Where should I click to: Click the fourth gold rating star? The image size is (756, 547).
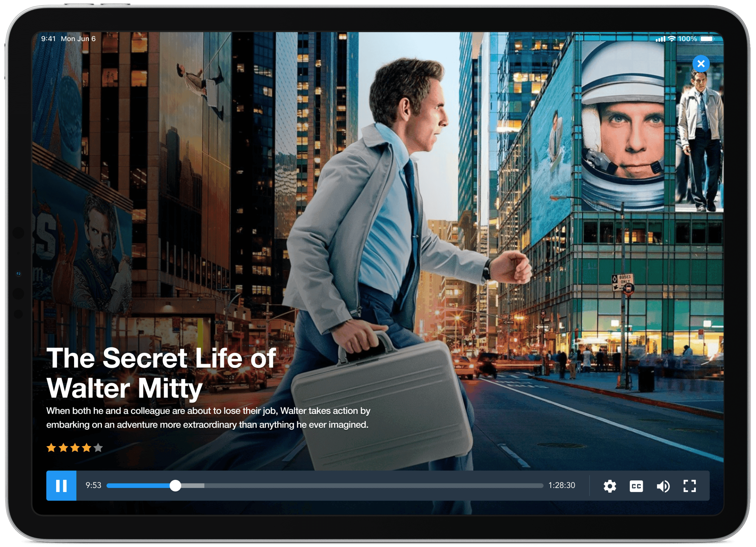coord(86,448)
